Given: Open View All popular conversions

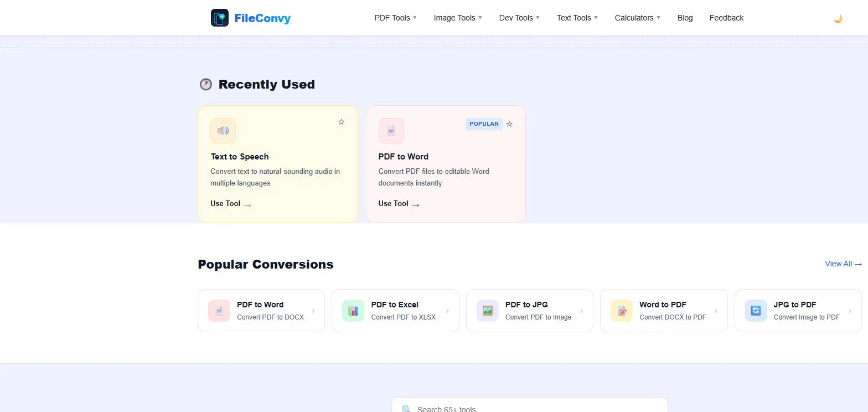Looking at the screenshot, I should 843,264.
